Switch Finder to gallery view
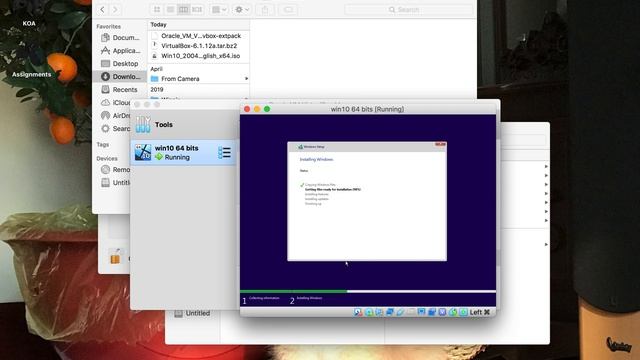This screenshot has height=360, width=640. [197, 9]
